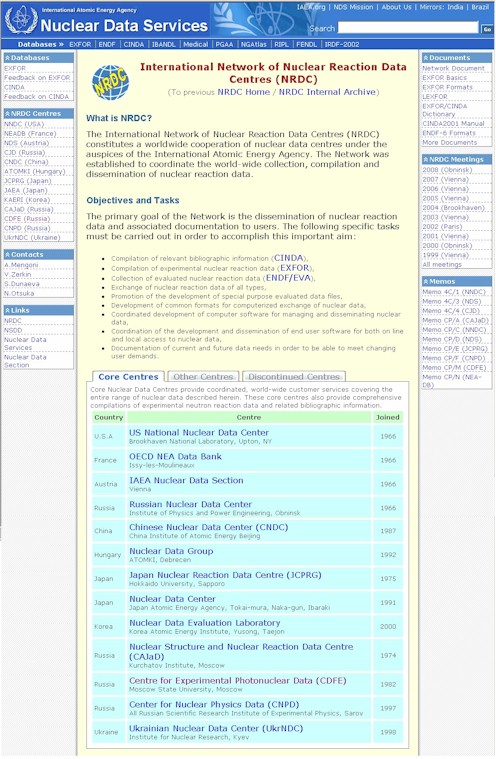Open Center for Nuclear Physics Data (CNPD)
The height and width of the screenshot is (759, 496).
pyautogui.click(x=214, y=705)
